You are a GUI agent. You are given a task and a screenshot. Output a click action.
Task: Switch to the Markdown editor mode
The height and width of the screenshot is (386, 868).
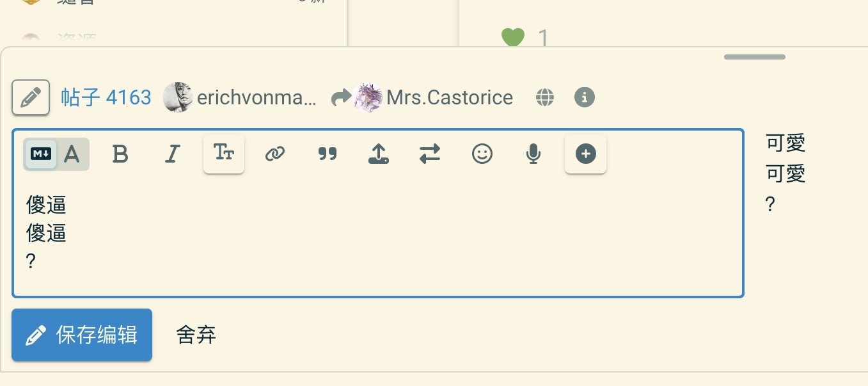click(41, 154)
